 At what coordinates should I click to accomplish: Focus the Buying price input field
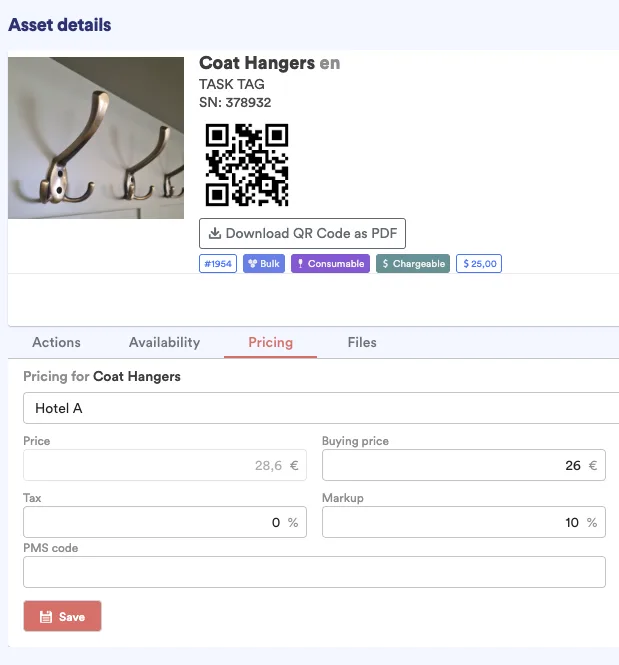(464, 465)
